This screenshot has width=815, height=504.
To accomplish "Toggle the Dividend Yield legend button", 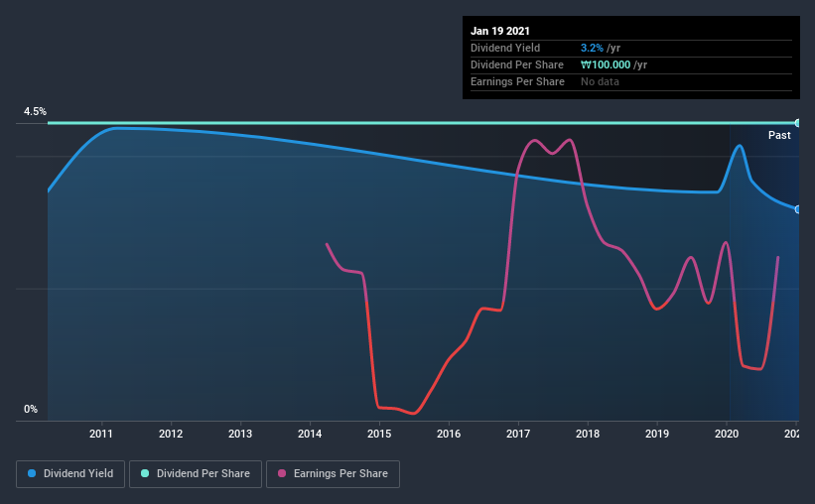I will click(70, 474).
